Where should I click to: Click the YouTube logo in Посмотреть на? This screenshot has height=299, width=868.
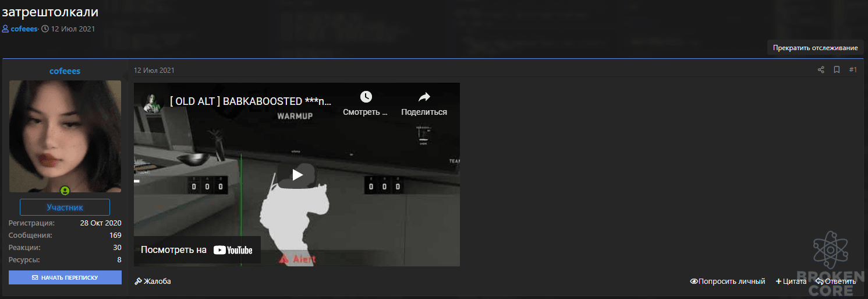point(233,250)
